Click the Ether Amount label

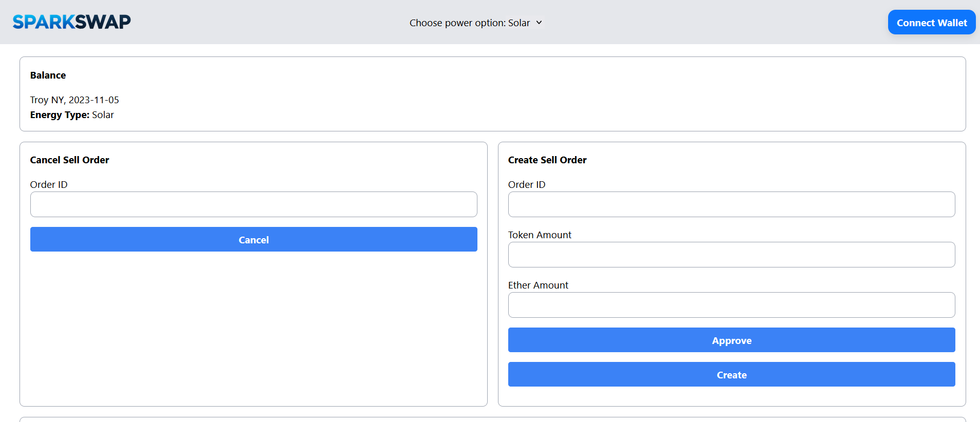(538, 285)
